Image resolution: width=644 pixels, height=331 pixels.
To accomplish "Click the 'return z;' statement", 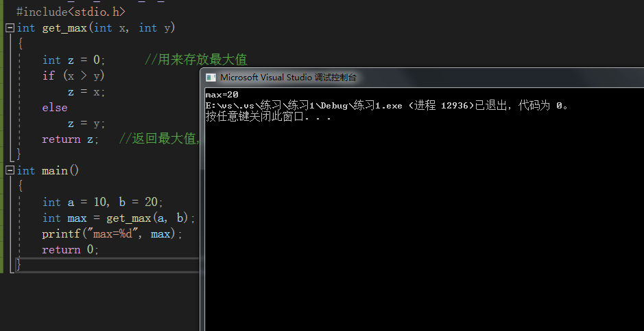I will coord(70,139).
